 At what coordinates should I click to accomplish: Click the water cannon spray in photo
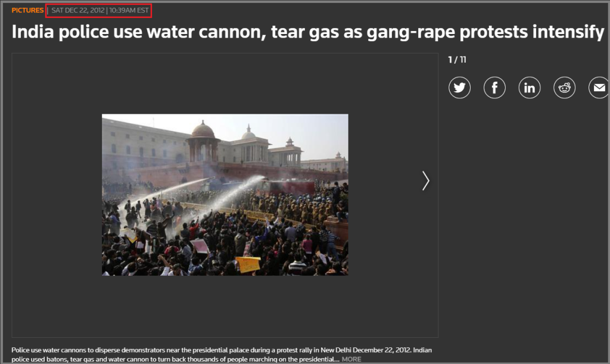click(x=234, y=193)
